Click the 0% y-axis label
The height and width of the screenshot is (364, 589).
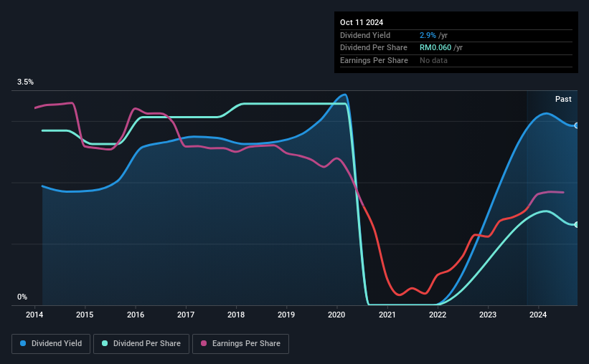point(22,297)
